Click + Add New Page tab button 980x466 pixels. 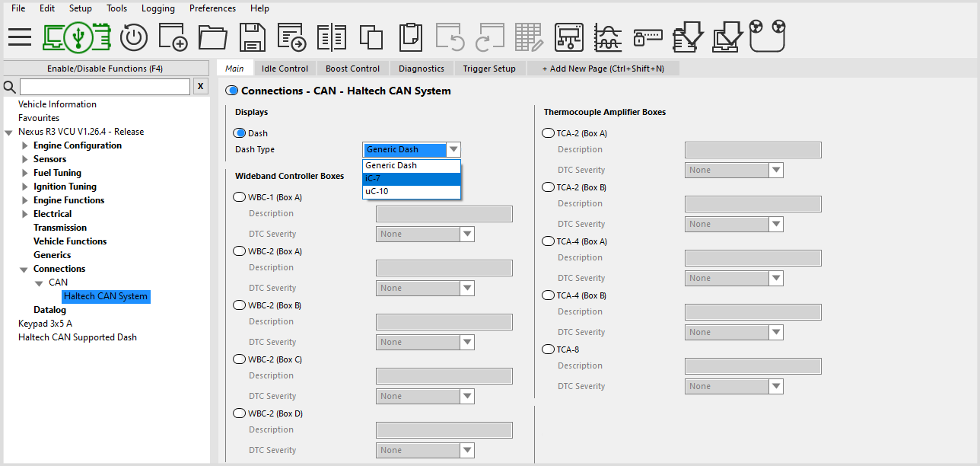tap(603, 69)
